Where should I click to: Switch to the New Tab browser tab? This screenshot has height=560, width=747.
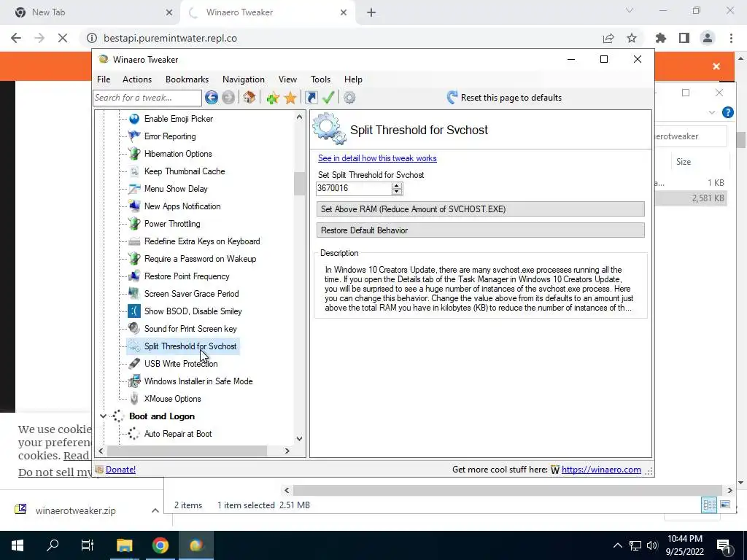pyautogui.click(x=90, y=12)
